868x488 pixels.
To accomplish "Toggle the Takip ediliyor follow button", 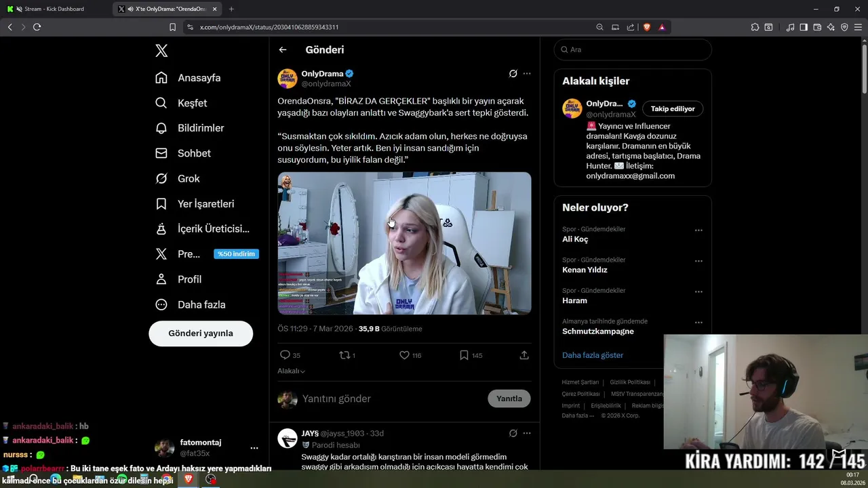I will (x=673, y=108).
